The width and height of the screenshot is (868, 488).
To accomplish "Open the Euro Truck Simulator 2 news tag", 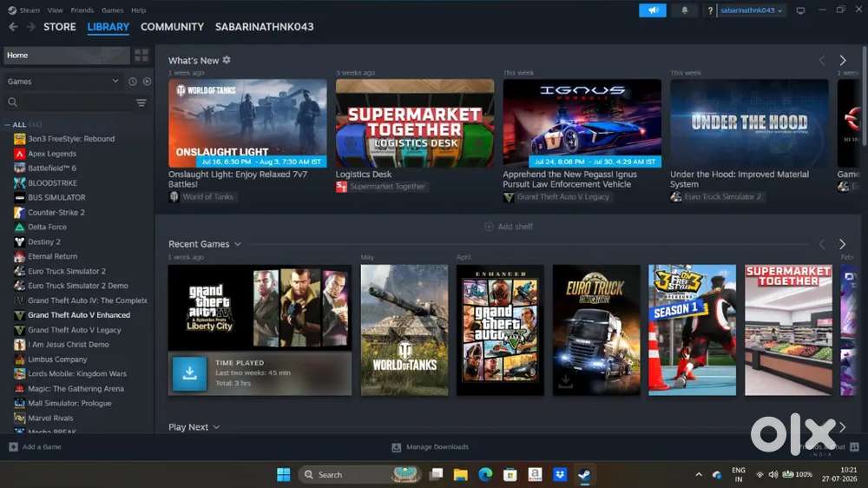I will pyautogui.click(x=718, y=196).
